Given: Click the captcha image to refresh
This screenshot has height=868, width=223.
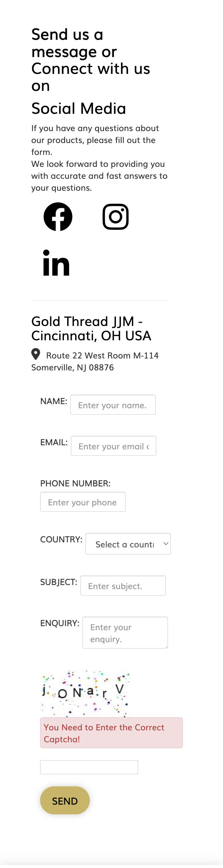Looking at the screenshot, I should pos(85,692).
